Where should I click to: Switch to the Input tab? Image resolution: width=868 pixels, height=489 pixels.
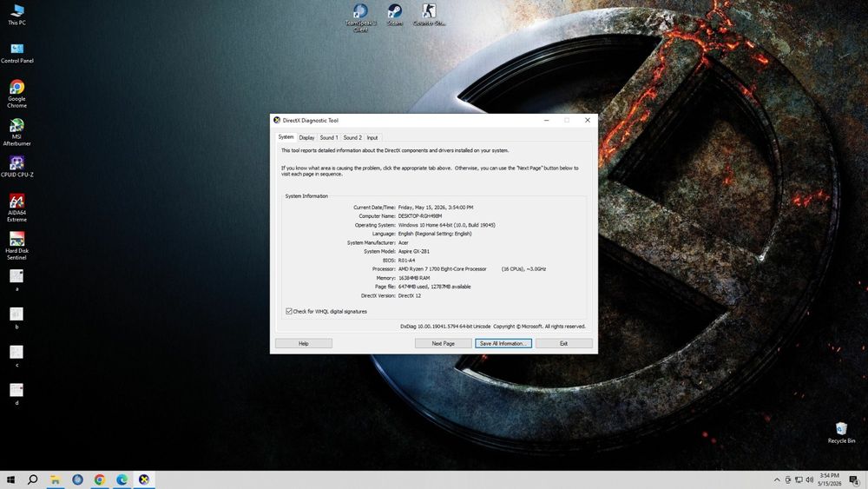372,137
